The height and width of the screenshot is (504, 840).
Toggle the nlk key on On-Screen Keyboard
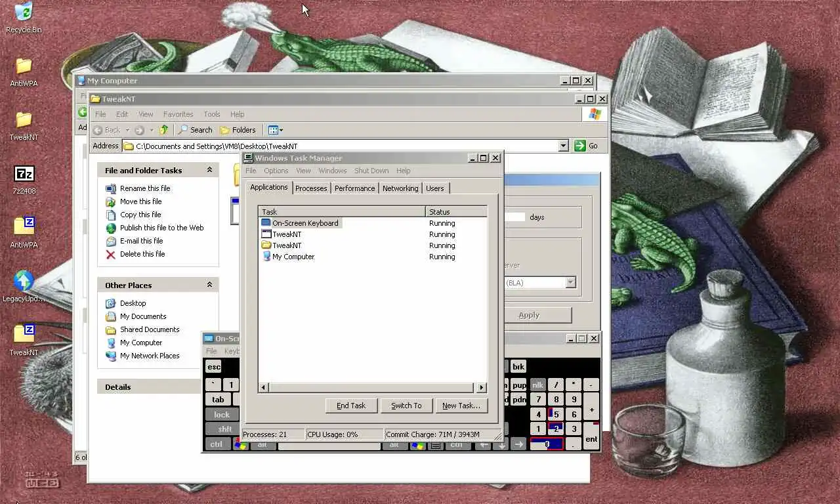point(538,385)
